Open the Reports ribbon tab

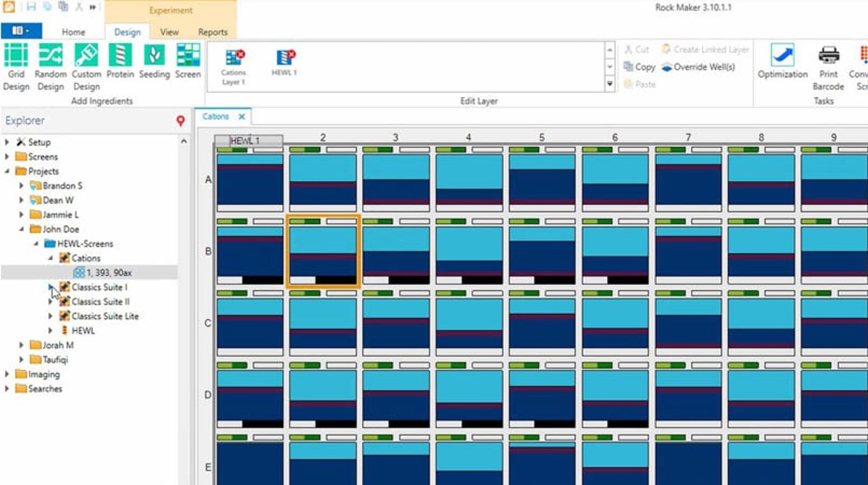(x=213, y=32)
